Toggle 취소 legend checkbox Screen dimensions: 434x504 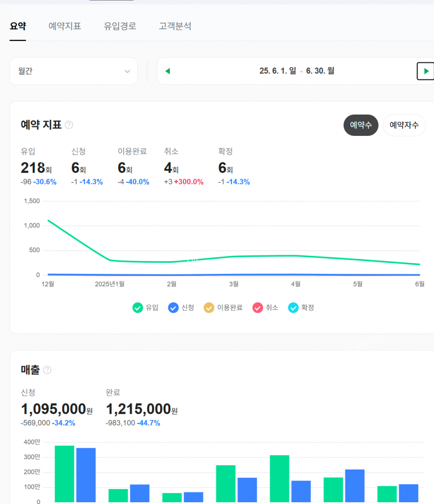(257, 308)
